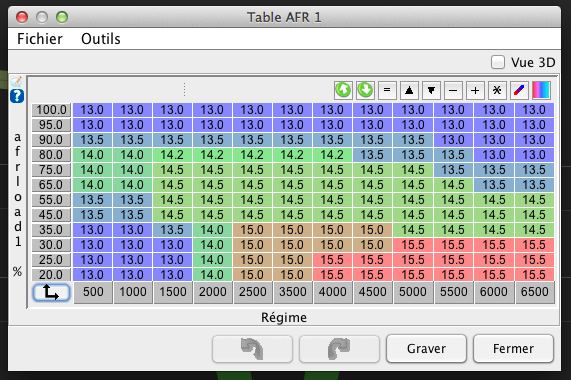Select the 4500 RPM column header
This screenshot has height=380, width=571.
point(373,292)
